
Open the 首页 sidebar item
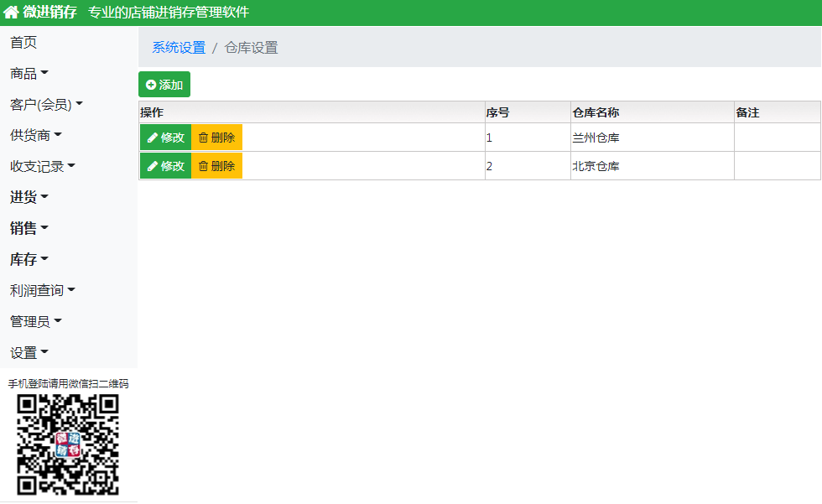click(x=23, y=43)
